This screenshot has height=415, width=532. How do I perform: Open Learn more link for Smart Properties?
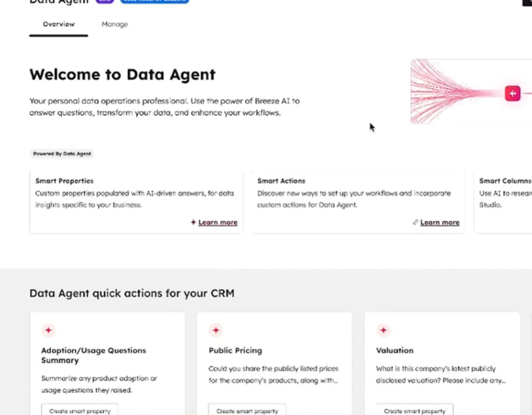[218, 223]
